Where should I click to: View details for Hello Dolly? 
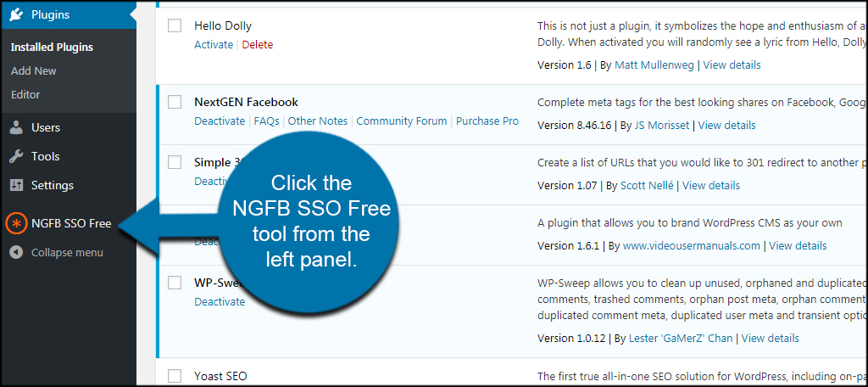(732, 64)
